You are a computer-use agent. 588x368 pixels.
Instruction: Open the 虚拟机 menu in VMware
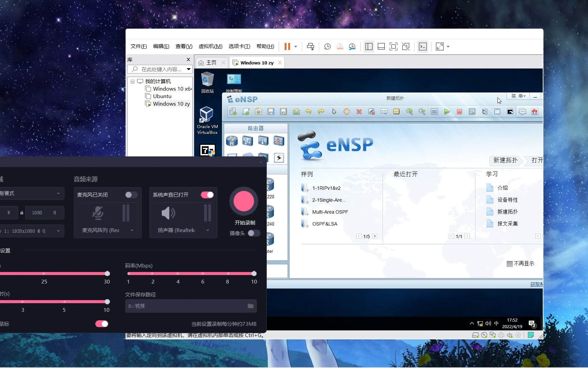[210, 46]
